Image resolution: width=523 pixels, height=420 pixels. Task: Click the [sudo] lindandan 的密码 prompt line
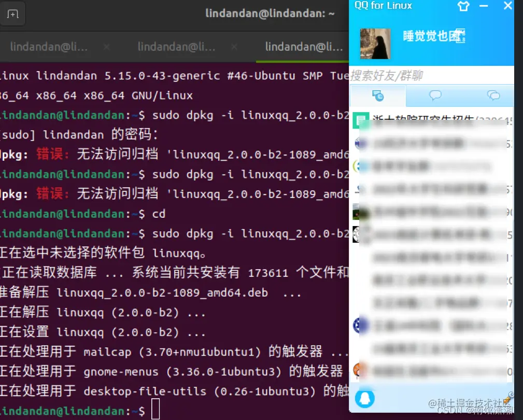[79, 135]
